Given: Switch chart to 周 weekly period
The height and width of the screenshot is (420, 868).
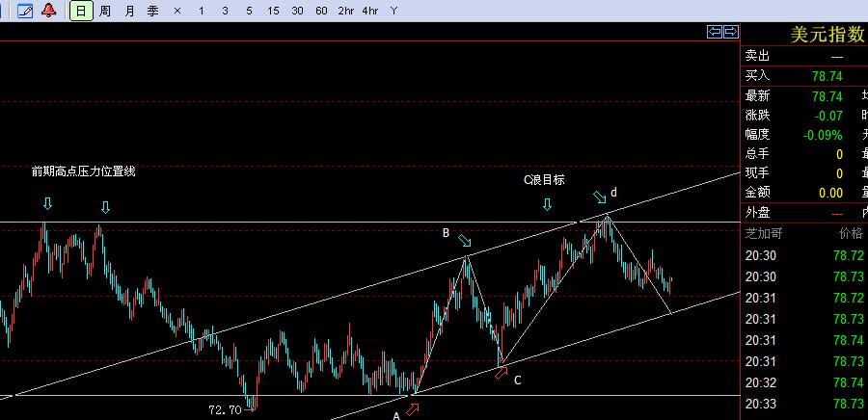Looking at the screenshot, I should click(104, 11).
